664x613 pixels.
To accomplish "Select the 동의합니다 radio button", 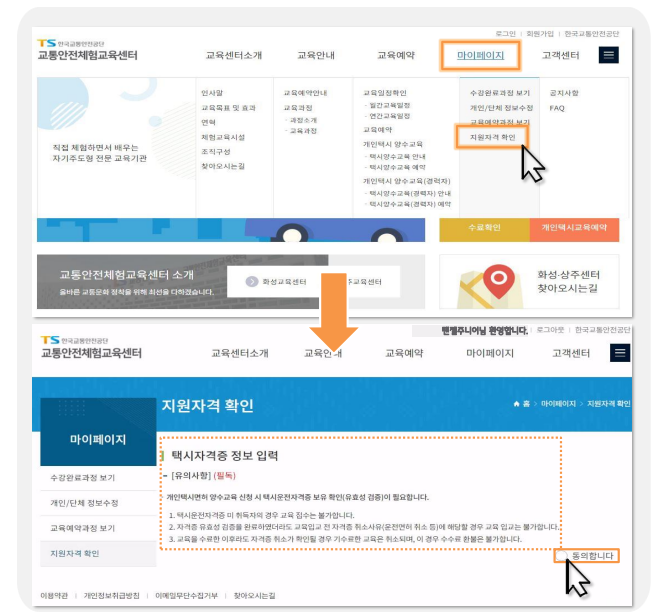I will click(x=562, y=555).
